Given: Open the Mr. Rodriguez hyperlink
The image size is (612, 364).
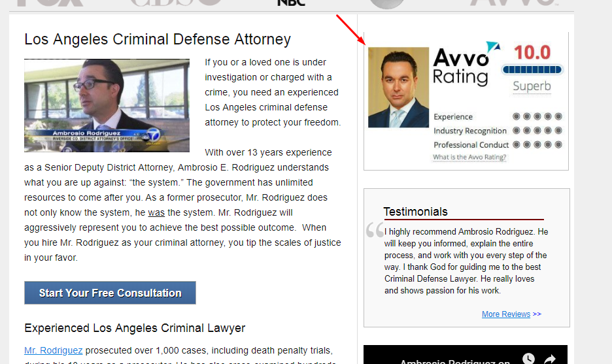Looking at the screenshot, I should pos(54,350).
